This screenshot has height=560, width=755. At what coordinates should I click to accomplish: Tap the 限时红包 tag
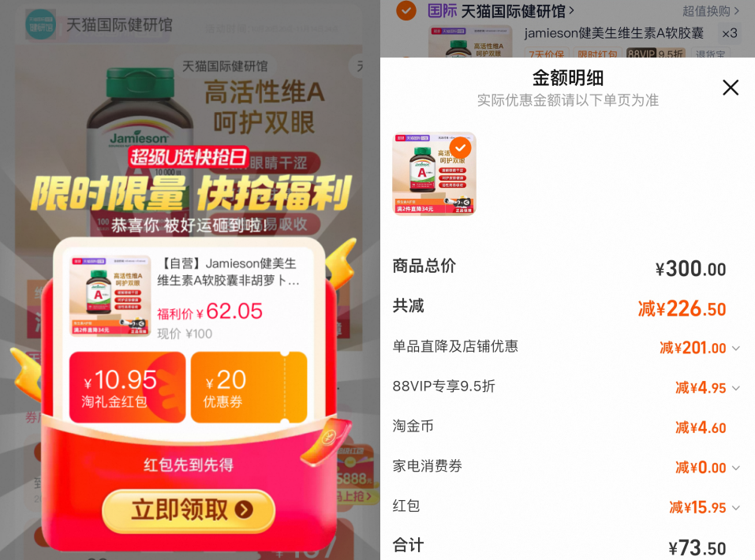coord(597,54)
